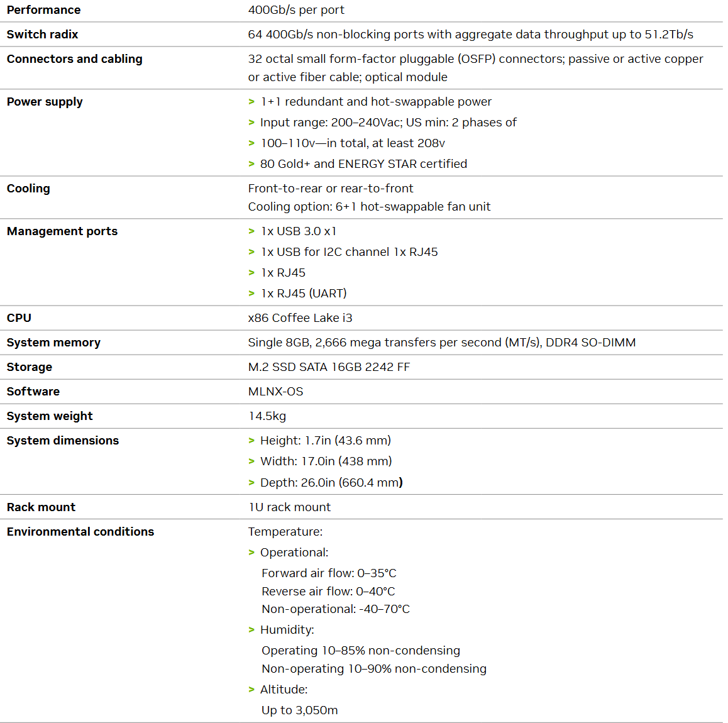
Task: Click the bullet arrow before "1x USB 3.0"
Action: click(x=251, y=231)
